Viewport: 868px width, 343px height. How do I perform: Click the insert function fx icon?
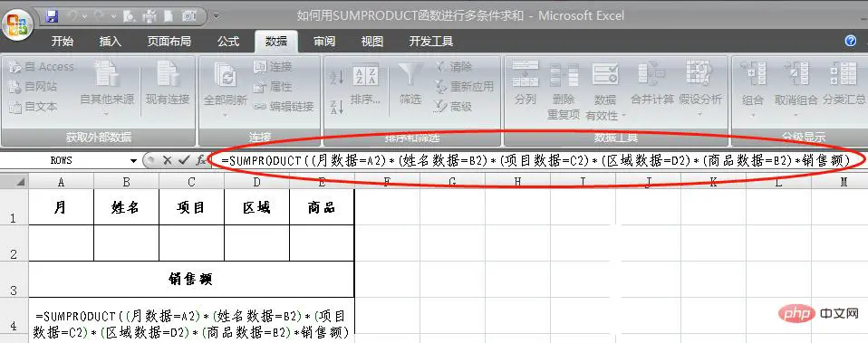coord(200,160)
